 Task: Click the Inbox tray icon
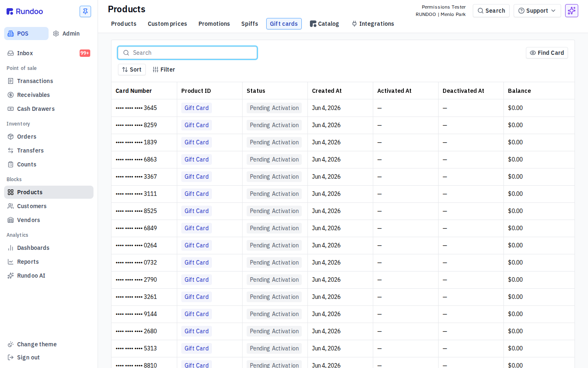pos(11,53)
